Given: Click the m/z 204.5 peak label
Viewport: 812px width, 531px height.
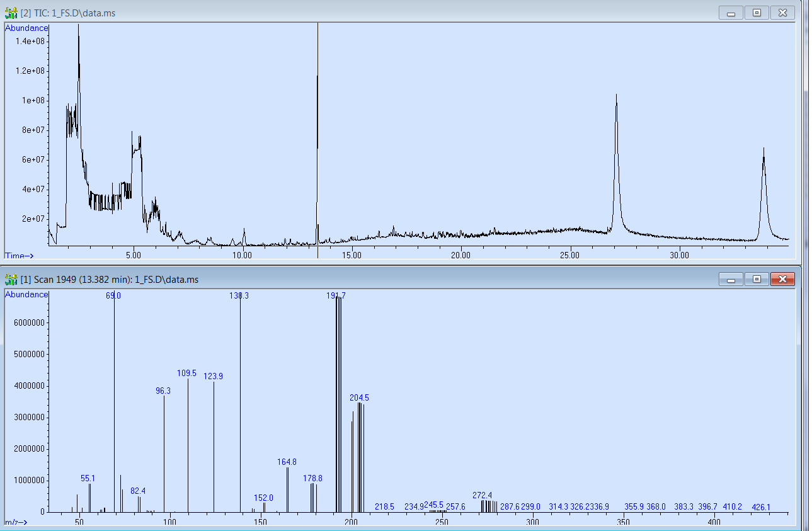Looking at the screenshot, I should 359,397.
